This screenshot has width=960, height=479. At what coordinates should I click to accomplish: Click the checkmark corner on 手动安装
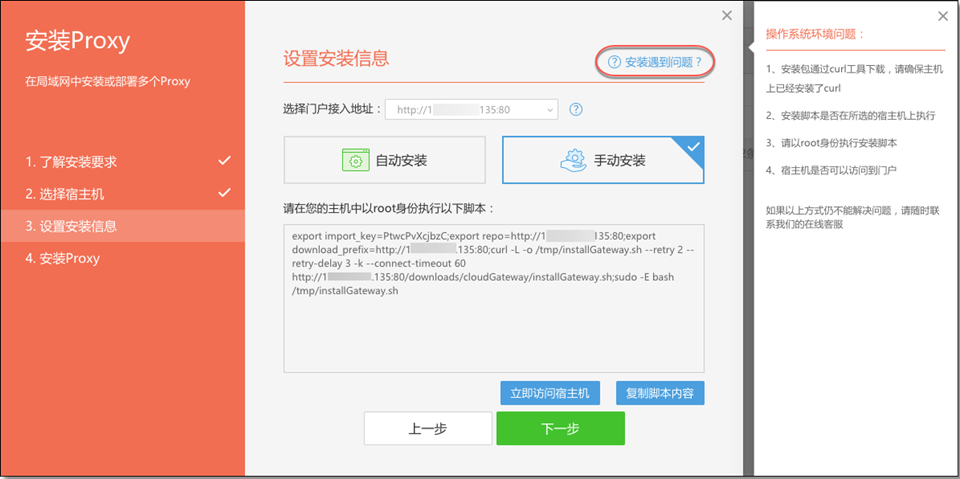pos(694,146)
